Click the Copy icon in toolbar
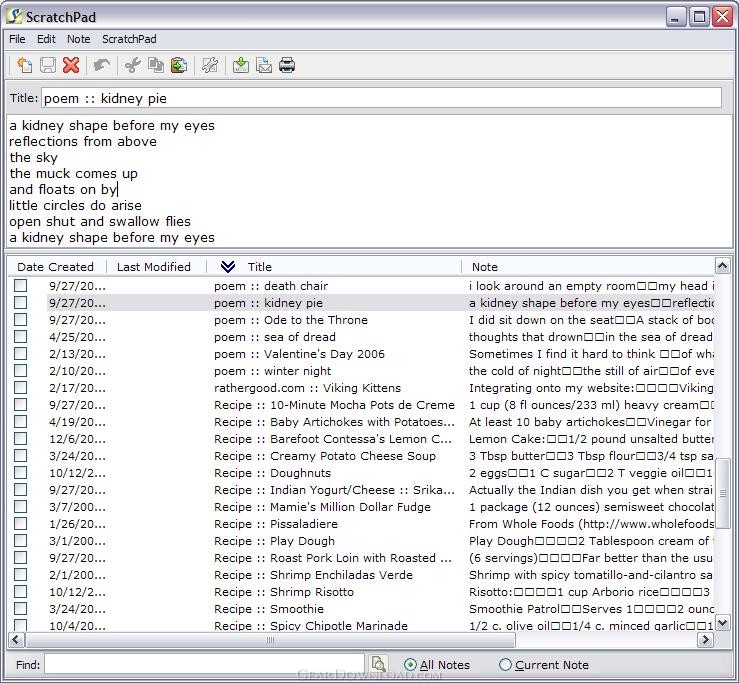This screenshot has height=683, width=739. (156, 65)
